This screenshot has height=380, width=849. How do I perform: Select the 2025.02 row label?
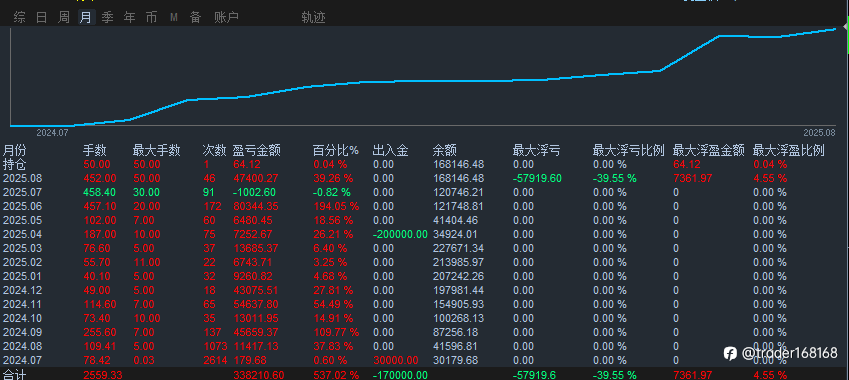pyautogui.click(x=22, y=262)
